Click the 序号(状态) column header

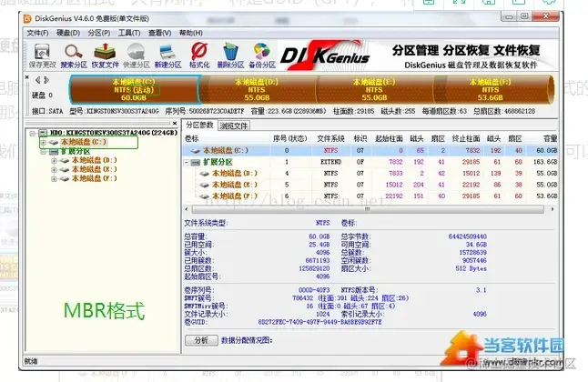(x=289, y=139)
